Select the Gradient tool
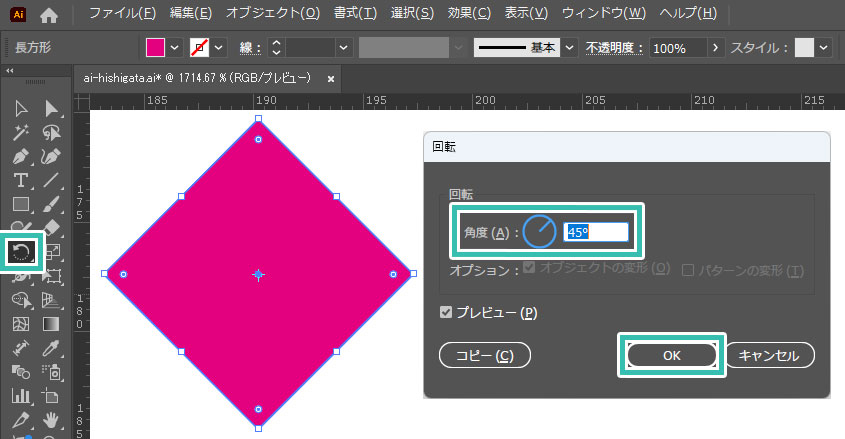Screen dimensions: 845x439 (51, 324)
